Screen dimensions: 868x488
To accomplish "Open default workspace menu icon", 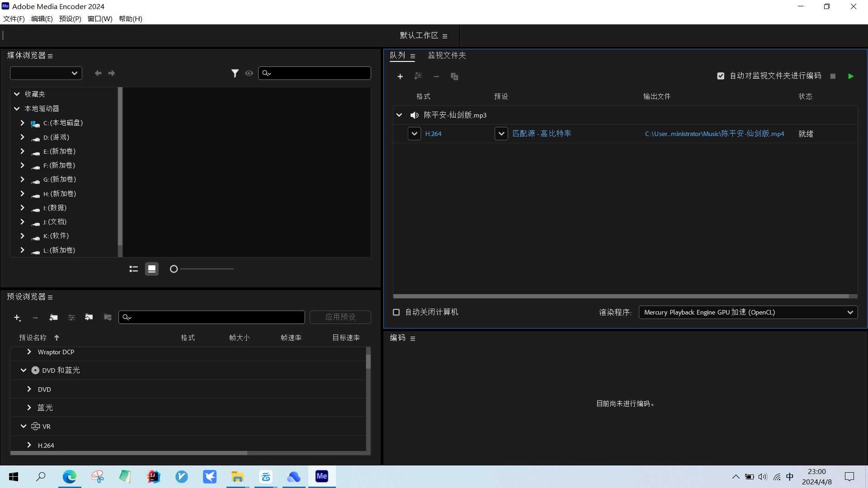I will [x=445, y=36].
